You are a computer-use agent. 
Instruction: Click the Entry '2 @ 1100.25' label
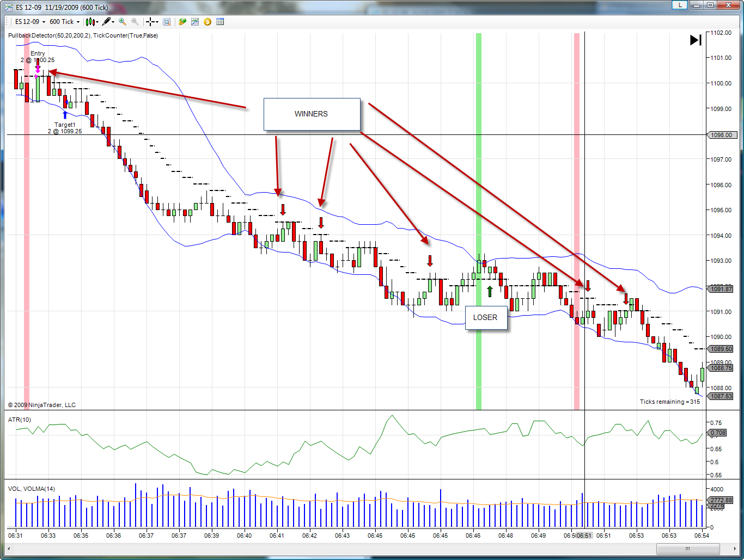click(x=38, y=60)
